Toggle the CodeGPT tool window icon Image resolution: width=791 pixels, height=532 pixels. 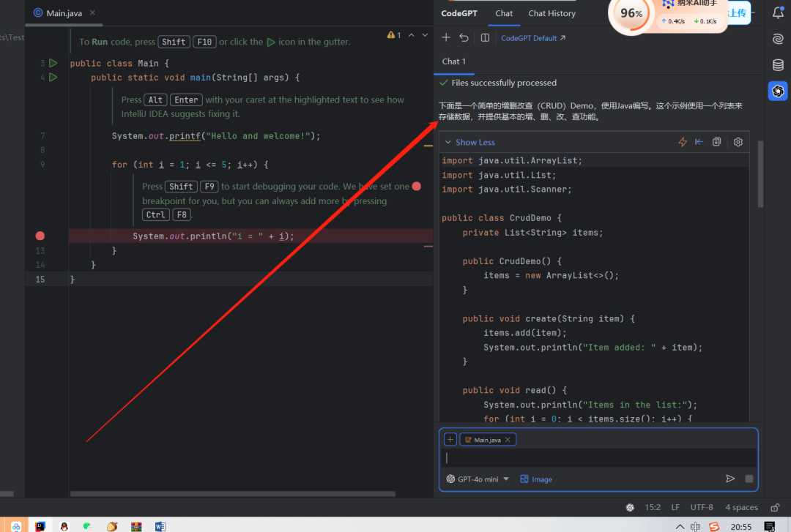(x=778, y=91)
